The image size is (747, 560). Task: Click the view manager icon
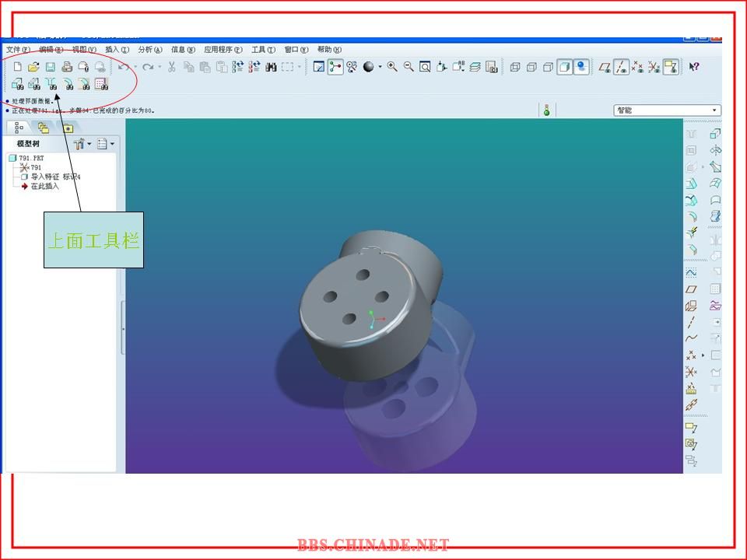pos(492,67)
